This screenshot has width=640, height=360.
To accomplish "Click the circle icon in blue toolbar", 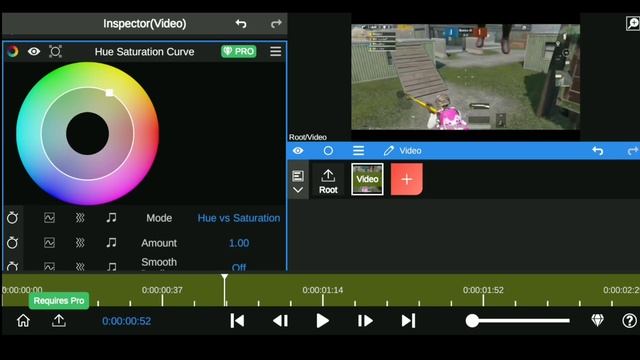I will click(328, 151).
